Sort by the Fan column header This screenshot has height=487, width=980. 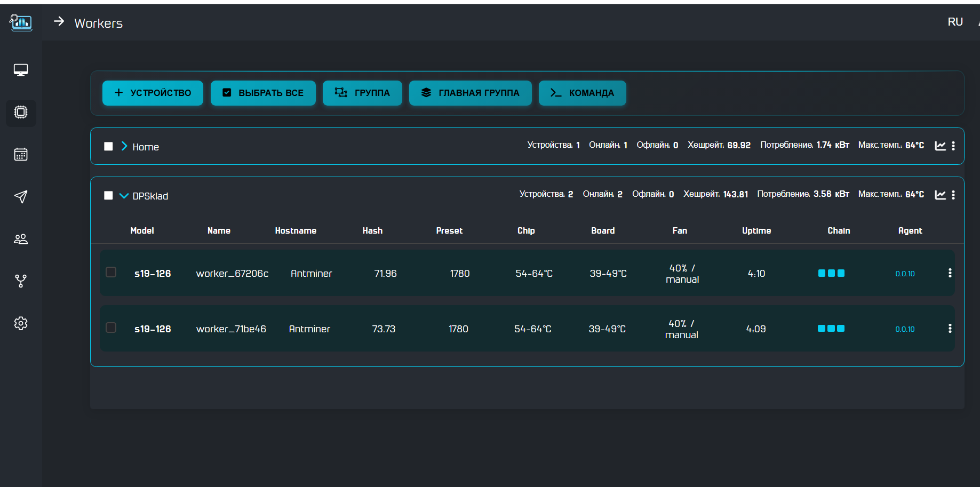tap(680, 230)
